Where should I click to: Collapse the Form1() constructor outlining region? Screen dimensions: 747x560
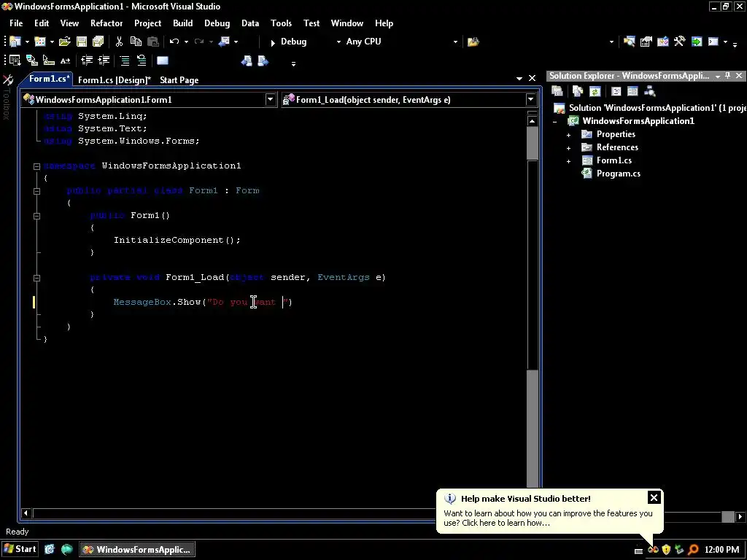[36, 216]
